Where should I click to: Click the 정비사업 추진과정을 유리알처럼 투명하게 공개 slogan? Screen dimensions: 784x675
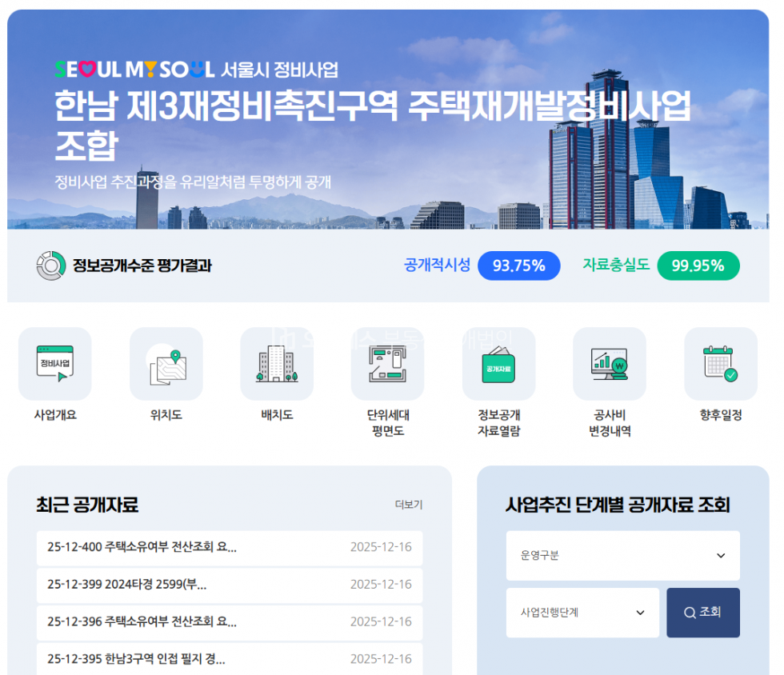click(193, 182)
